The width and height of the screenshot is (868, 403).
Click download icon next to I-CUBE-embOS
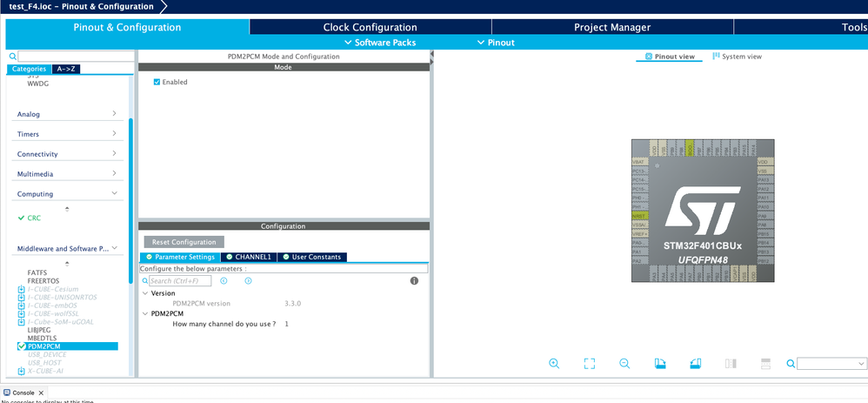point(21,306)
